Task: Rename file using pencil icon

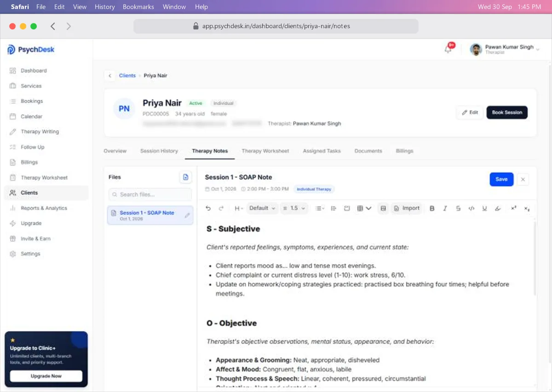Action: (187, 215)
